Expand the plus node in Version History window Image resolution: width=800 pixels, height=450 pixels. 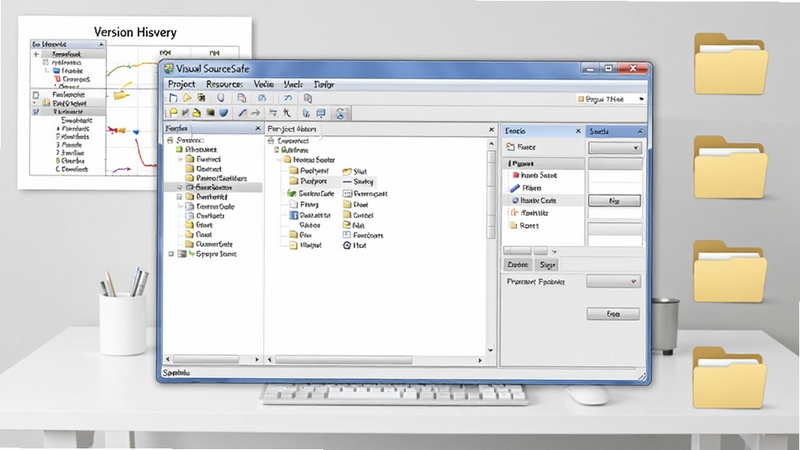pyautogui.click(x=36, y=54)
